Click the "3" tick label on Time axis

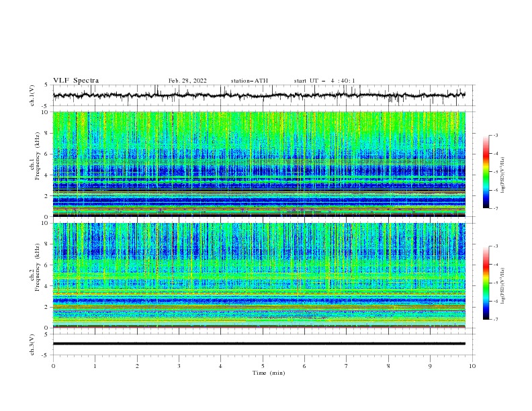point(179,366)
